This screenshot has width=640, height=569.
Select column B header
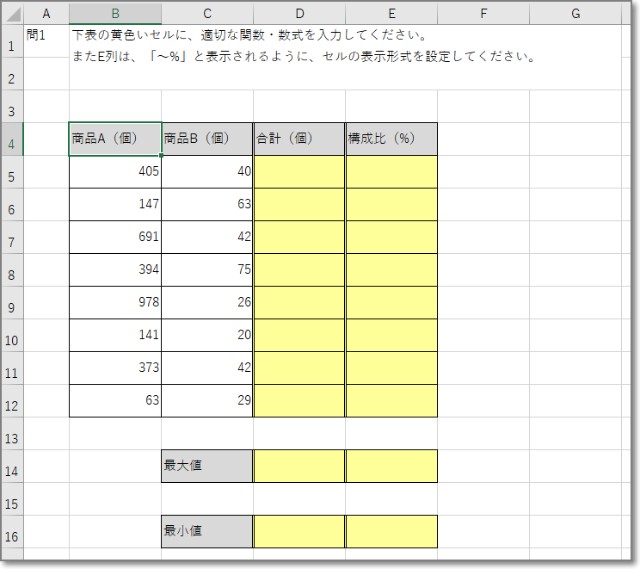pyautogui.click(x=115, y=13)
